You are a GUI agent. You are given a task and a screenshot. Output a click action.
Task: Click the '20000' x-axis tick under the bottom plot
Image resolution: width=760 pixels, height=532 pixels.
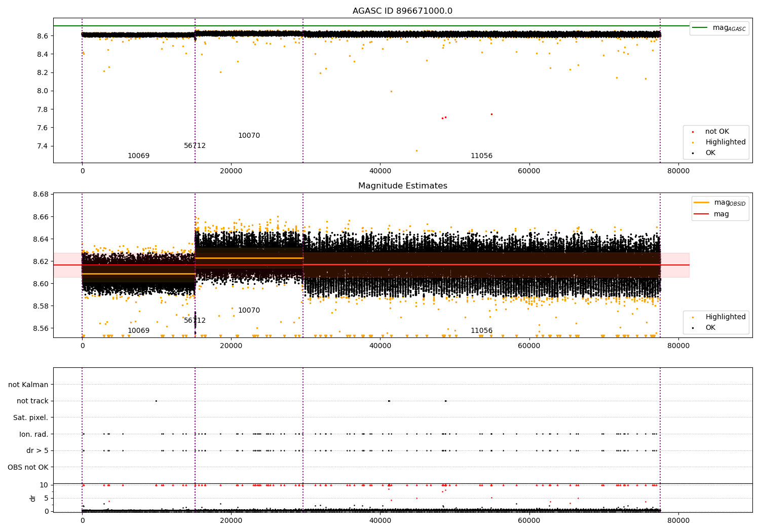point(231,520)
